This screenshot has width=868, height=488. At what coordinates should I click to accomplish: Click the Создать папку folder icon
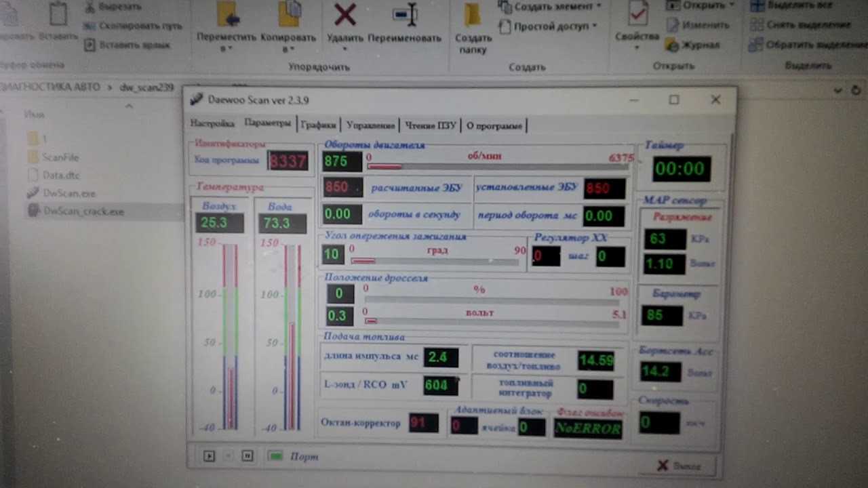472,14
